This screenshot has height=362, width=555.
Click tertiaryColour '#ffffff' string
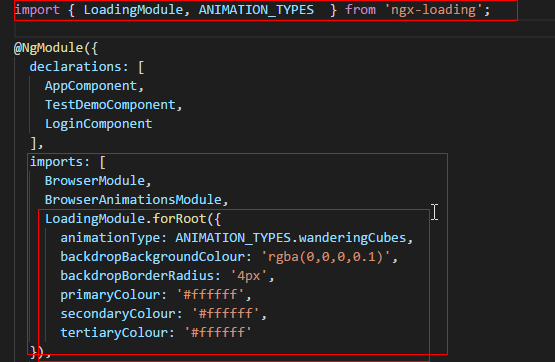click(218, 333)
